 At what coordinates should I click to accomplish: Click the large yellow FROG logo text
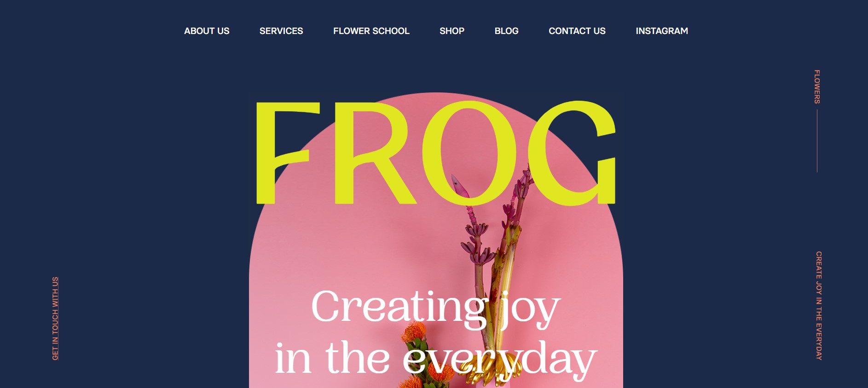pyautogui.click(x=435, y=153)
